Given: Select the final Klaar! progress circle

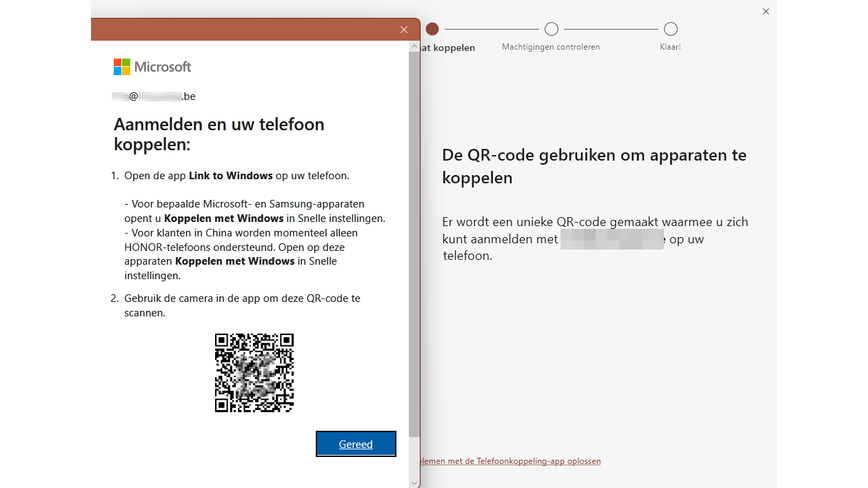Looking at the screenshot, I should 670,29.
